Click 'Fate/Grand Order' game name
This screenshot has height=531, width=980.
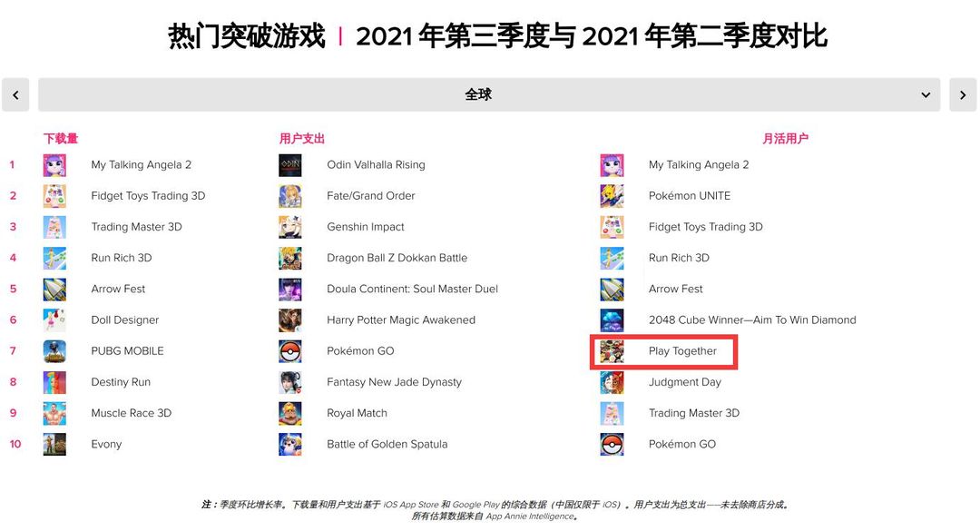point(370,196)
